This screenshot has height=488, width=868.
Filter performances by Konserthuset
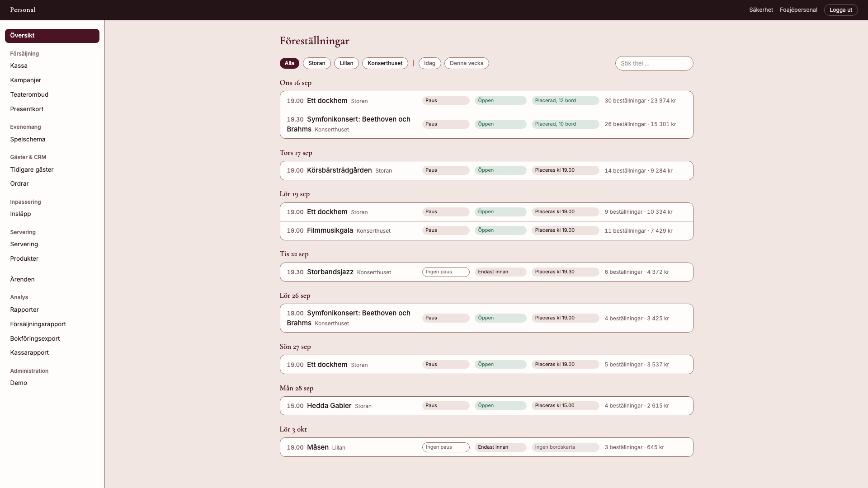(x=385, y=63)
